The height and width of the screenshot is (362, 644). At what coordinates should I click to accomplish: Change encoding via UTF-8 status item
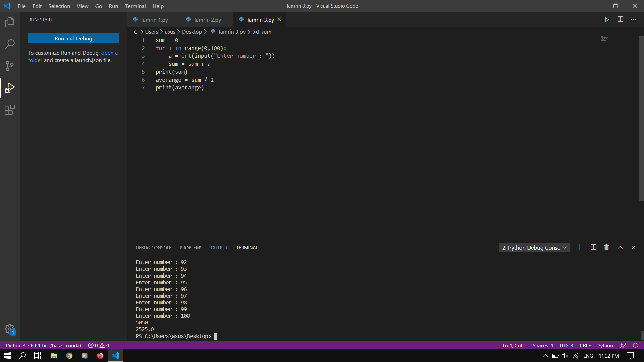[566, 345]
